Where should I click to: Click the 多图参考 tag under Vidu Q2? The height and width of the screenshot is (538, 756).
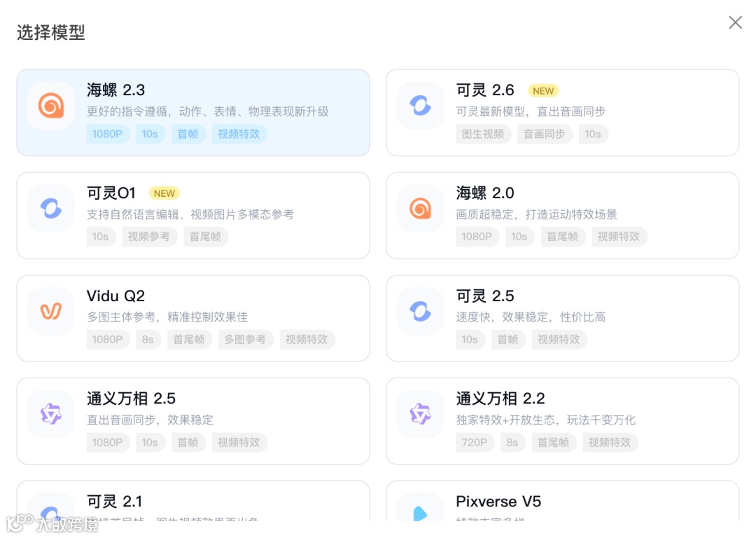click(245, 339)
